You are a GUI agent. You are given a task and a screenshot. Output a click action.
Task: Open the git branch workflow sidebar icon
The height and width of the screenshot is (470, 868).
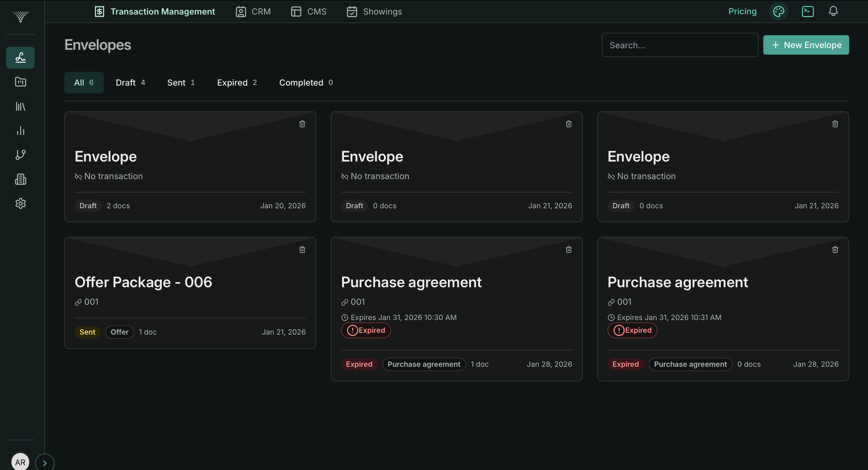tap(20, 155)
